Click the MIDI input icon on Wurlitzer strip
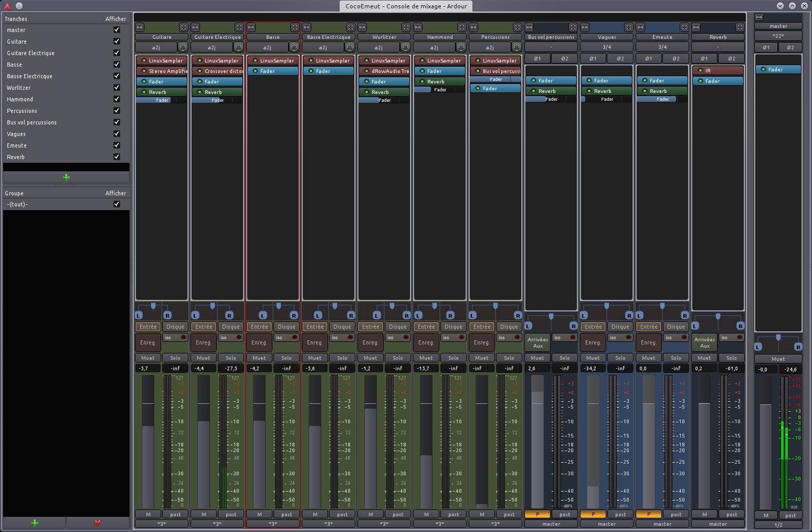812x532 pixels. coord(405,47)
